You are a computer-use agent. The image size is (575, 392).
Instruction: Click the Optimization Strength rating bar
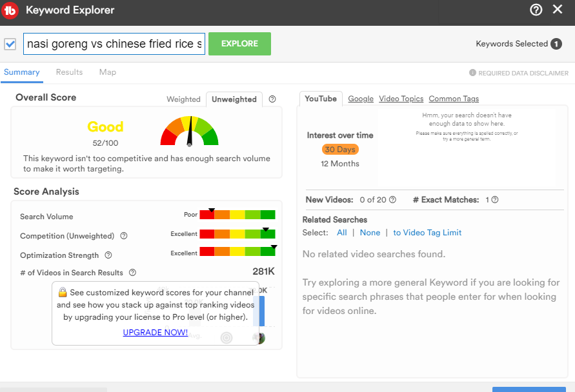pos(237,251)
